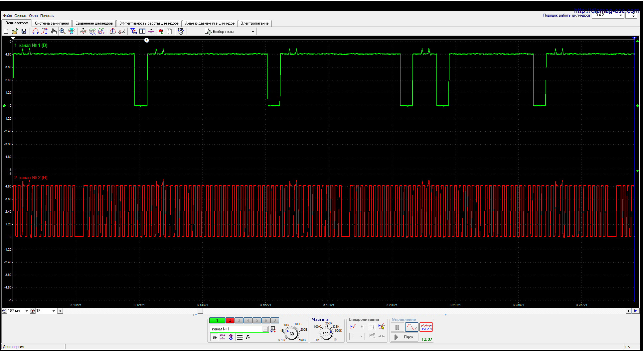
Task: Select the multi-trace recorder mode button
Action: 426,327
